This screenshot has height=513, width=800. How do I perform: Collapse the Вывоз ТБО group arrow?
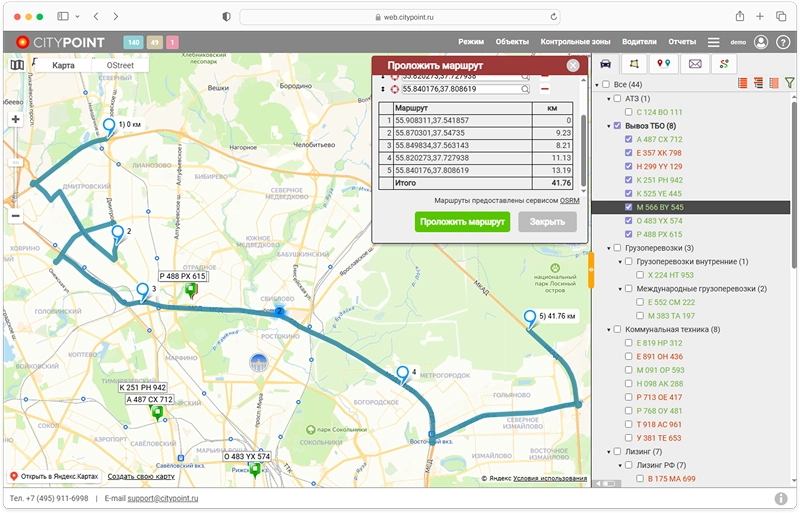pos(608,126)
